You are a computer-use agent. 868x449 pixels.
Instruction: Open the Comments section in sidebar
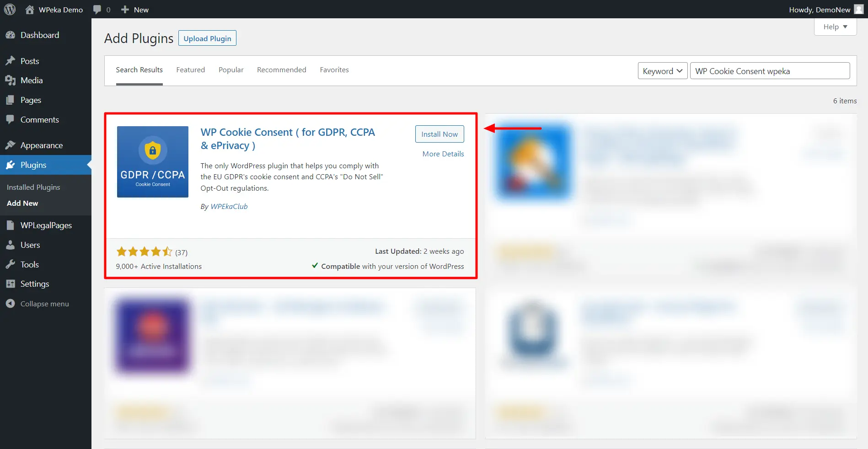[x=39, y=119]
